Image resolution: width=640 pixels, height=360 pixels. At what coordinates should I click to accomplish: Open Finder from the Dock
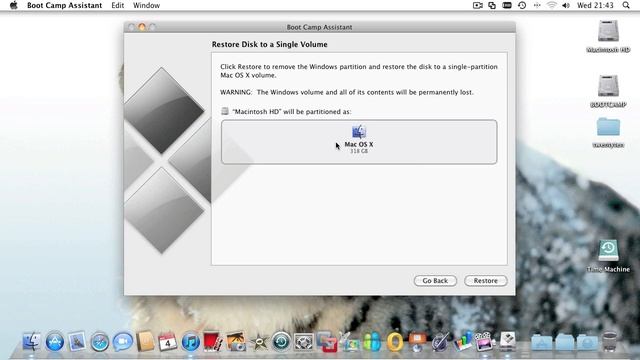coord(31,342)
